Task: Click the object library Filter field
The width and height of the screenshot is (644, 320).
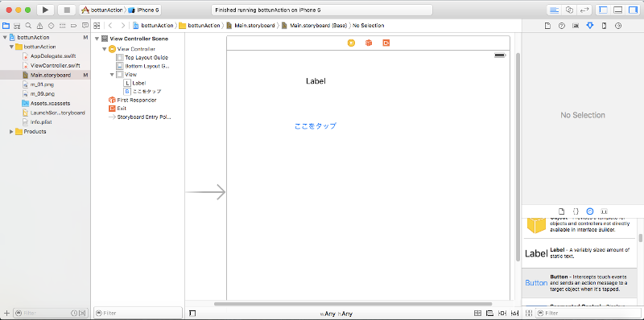Action: 588,313
